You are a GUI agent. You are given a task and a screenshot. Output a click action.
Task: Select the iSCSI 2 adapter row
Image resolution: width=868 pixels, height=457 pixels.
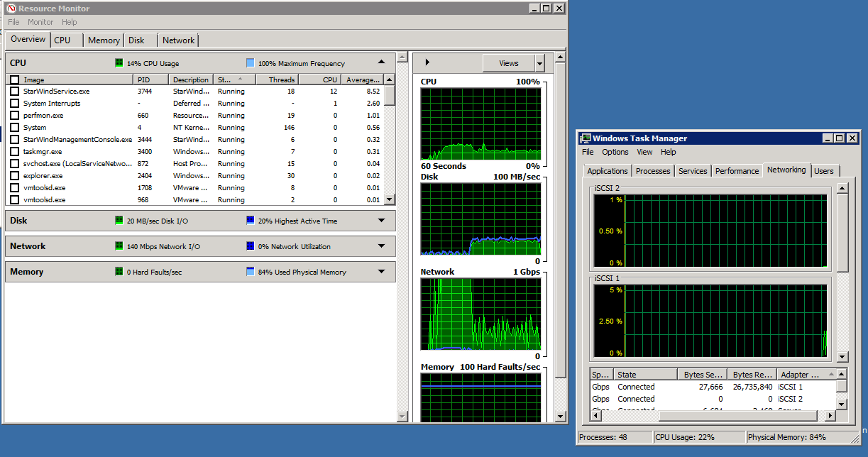(713, 399)
